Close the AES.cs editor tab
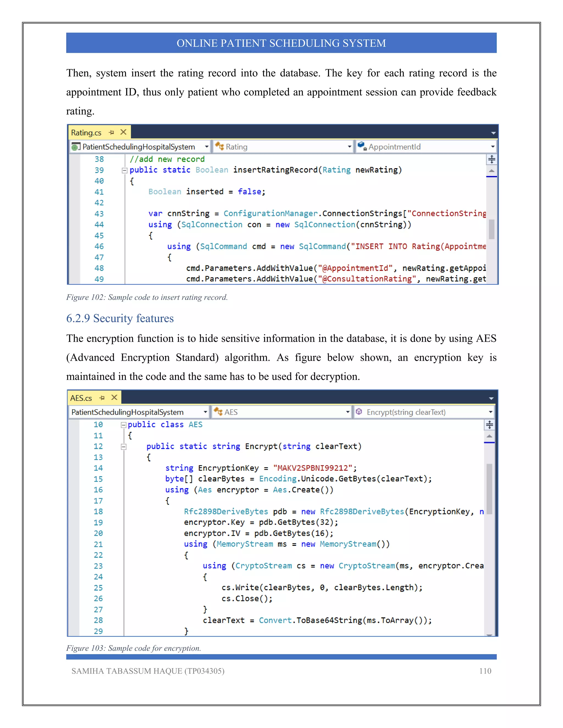The image size is (563, 728). point(114,397)
